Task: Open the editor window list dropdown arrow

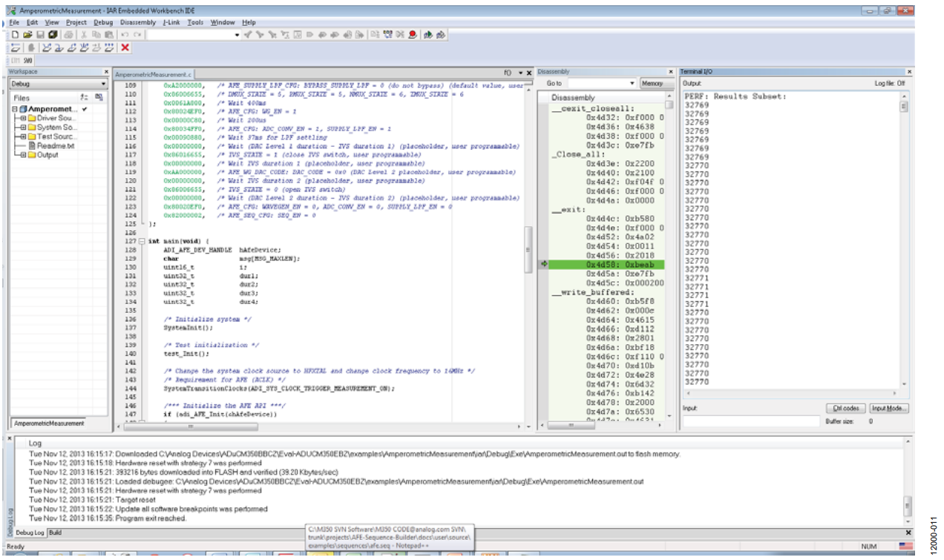Action: pos(520,73)
